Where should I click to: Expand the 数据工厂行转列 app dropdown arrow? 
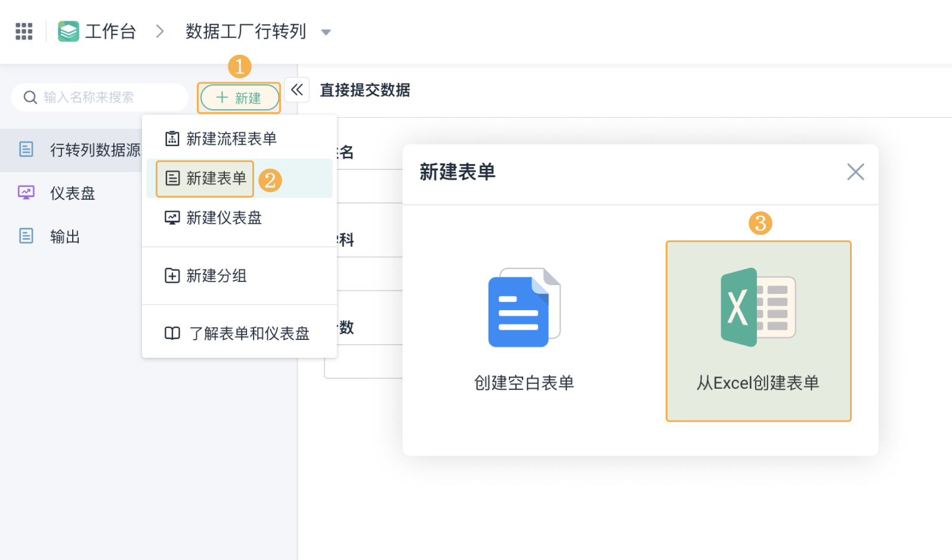(x=326, y=32)
